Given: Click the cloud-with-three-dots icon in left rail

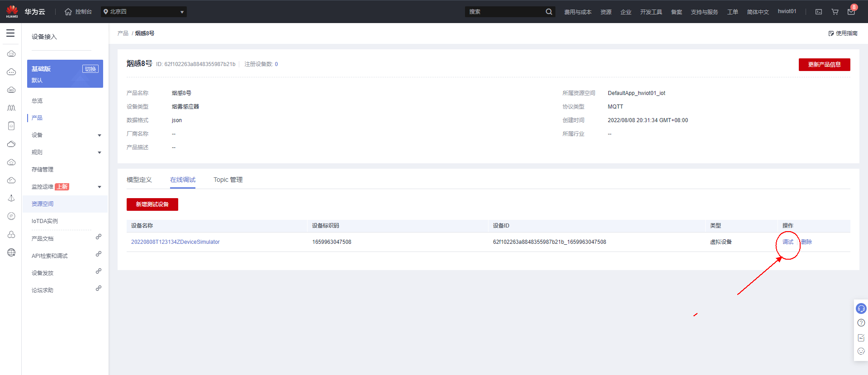Looking at the screenshot, I should click(x=11, y=72).
